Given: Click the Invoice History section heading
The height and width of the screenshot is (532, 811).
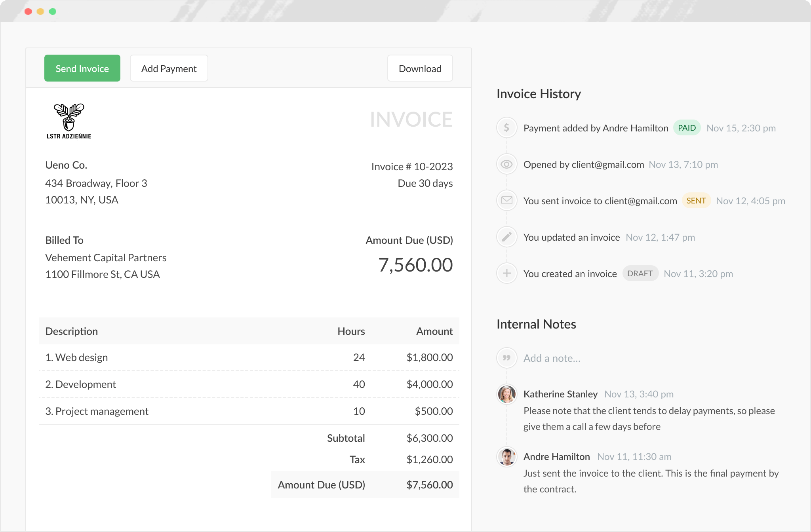Looking at the screenshot, I should click(x=539, y=94).
